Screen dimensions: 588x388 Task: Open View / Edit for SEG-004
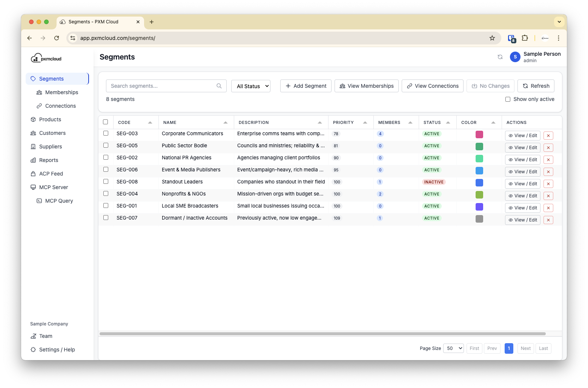click(523, 196)
